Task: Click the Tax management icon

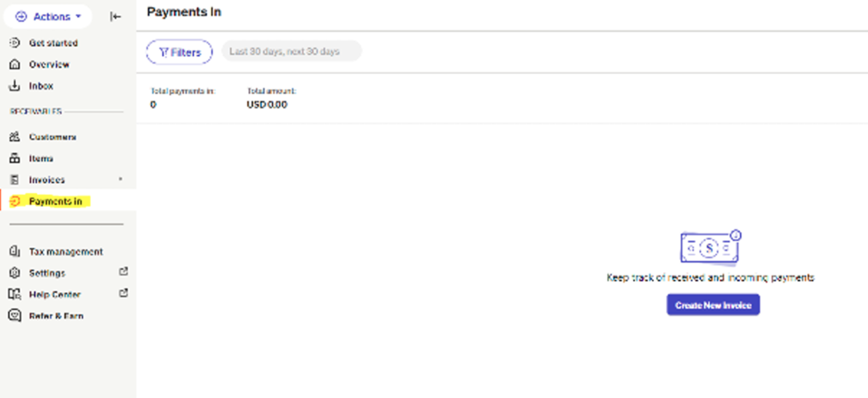Action: point(14,252)
